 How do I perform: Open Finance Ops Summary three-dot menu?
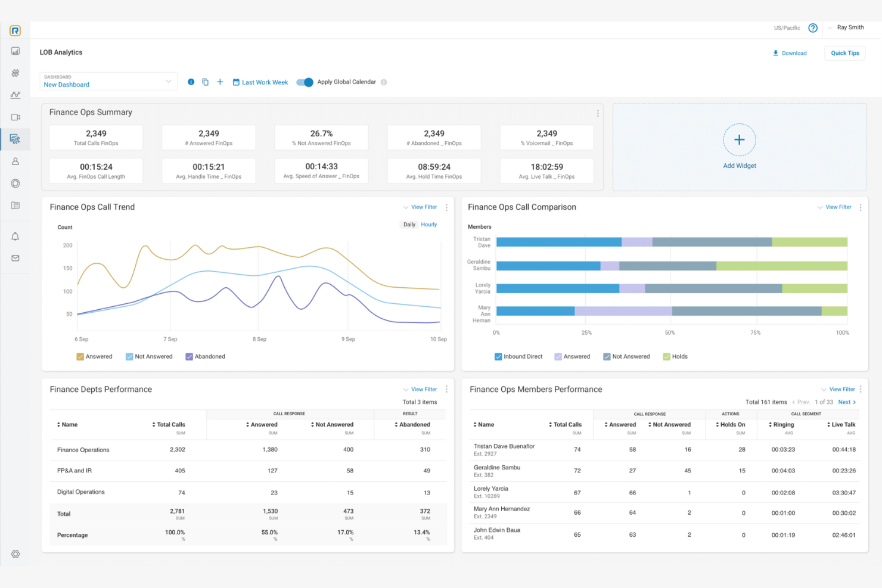598,113
